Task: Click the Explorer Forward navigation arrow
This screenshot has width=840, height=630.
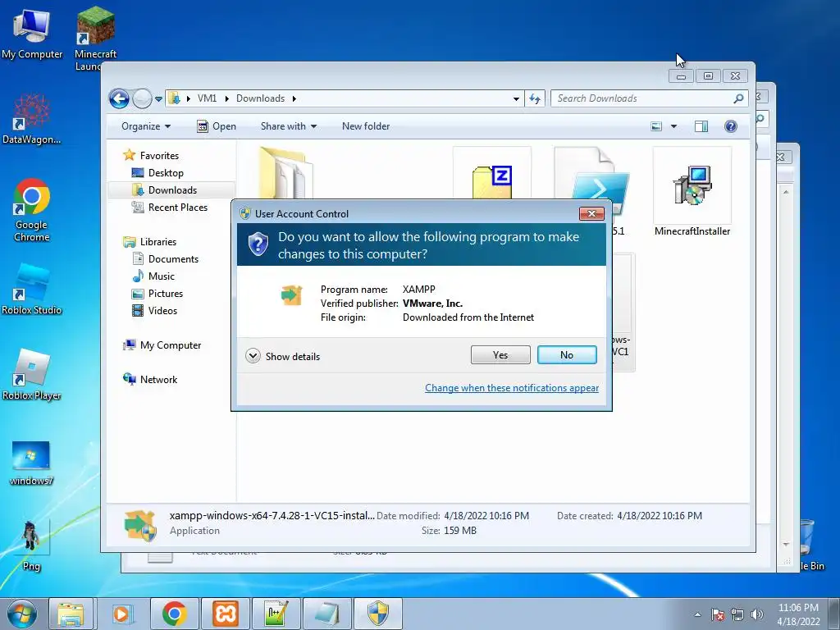Action: 142,98
